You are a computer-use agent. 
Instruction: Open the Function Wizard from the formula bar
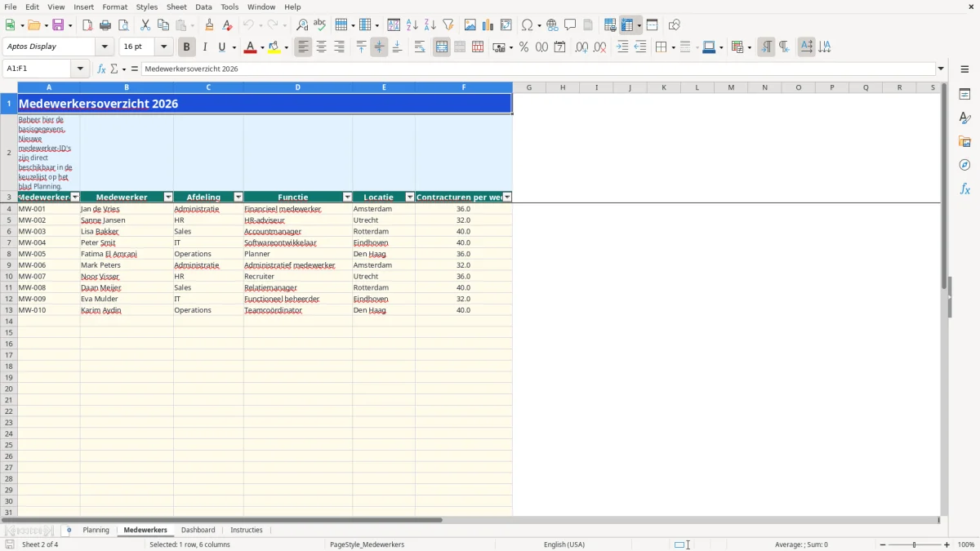[x=102, y=69]
